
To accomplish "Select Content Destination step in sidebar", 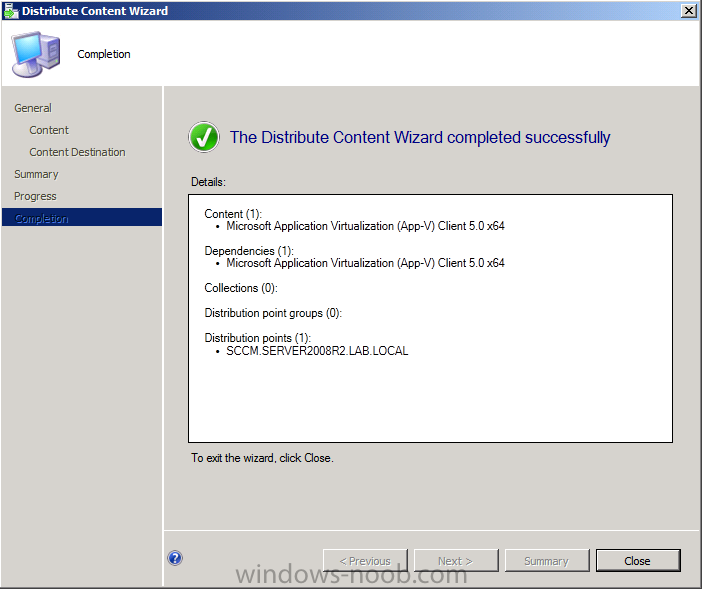I will 77,152.
